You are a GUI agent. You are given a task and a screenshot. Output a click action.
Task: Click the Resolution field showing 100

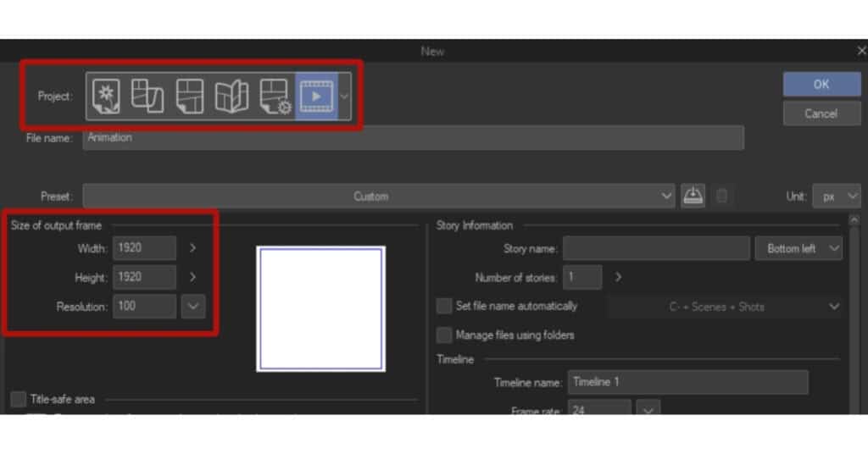(x=144, y=307)
